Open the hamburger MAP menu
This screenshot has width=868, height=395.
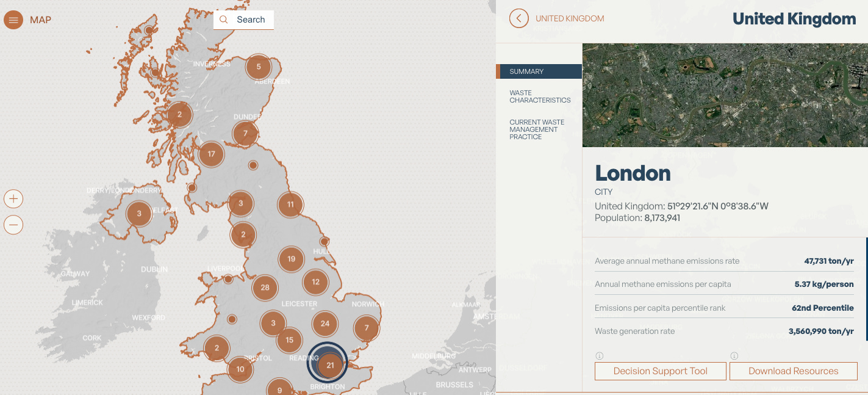pos(13,20)
